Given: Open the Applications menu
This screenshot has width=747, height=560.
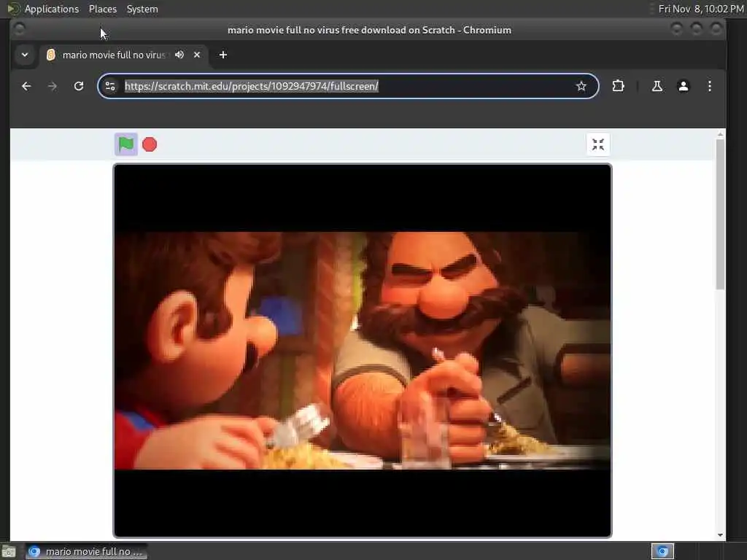Looking at the screenshot, I should [52, 9].
